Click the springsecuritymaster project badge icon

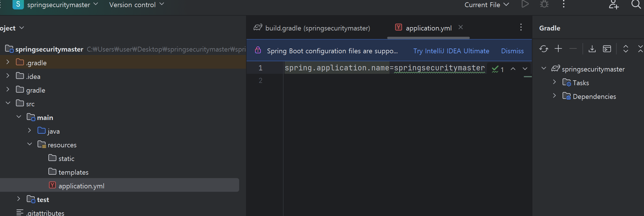point(18,4)
